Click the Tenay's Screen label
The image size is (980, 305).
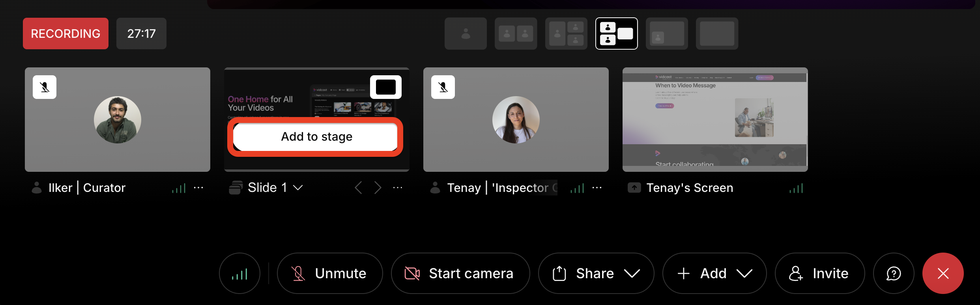pos(690,188)
